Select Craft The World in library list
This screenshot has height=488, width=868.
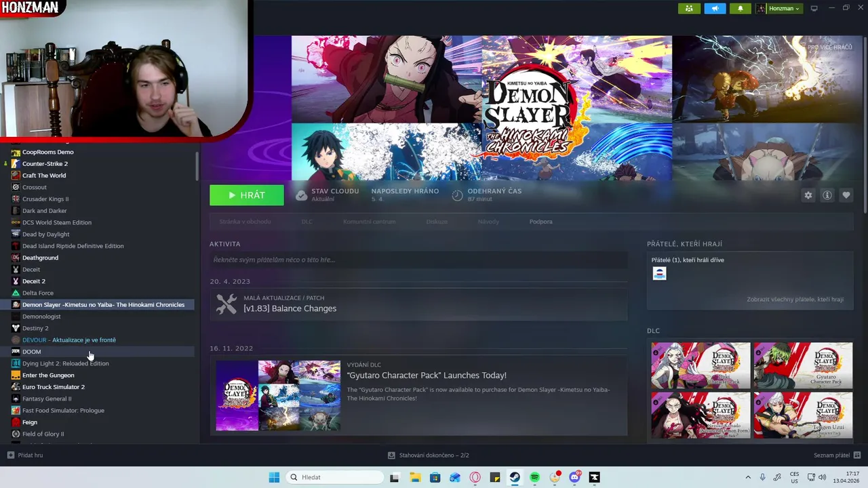44,176
